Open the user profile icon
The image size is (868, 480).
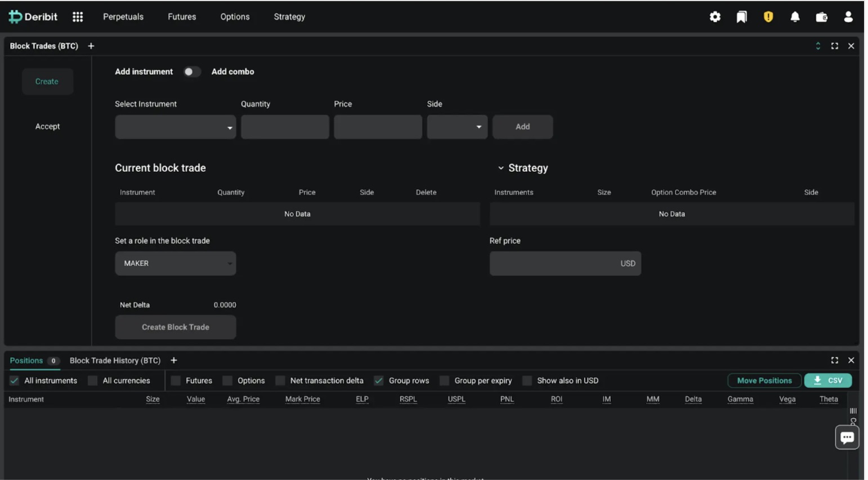click(x=848, y=17)
